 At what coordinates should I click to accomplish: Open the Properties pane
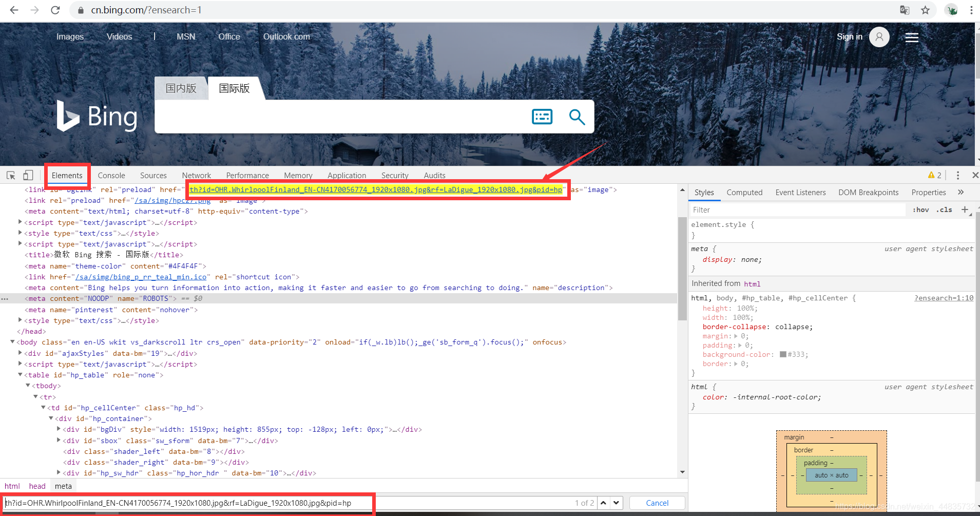click(x=929, y=192)
